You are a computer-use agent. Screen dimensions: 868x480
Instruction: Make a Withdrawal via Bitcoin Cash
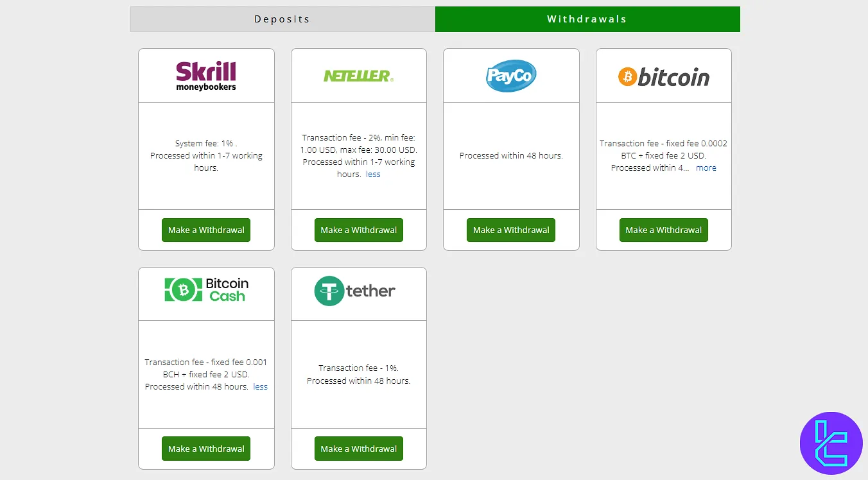206,449
